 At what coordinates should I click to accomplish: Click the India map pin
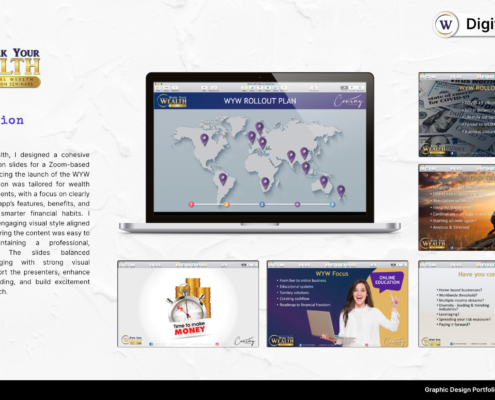pos(291,156)
